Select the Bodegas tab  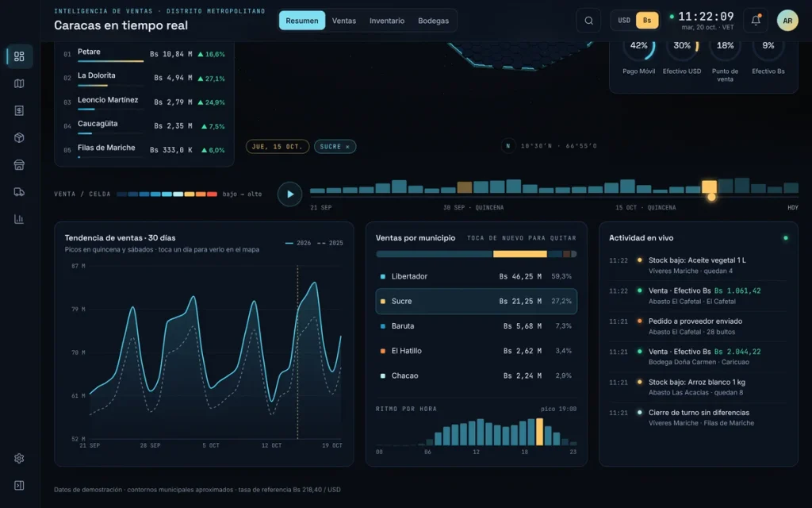[434, 21]
